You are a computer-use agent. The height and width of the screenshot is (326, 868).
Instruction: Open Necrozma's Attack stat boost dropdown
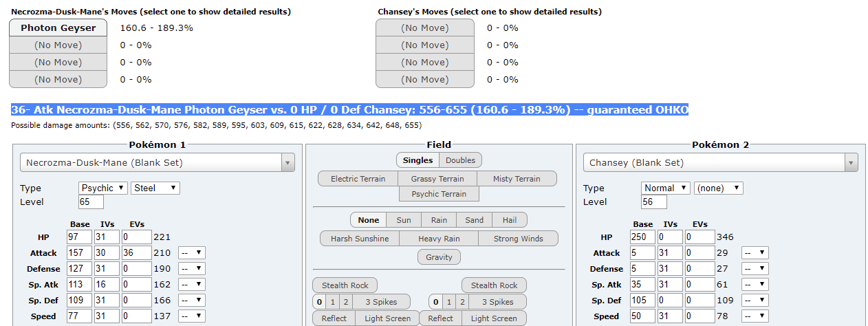pyautogui.click(x=191, y=253)
